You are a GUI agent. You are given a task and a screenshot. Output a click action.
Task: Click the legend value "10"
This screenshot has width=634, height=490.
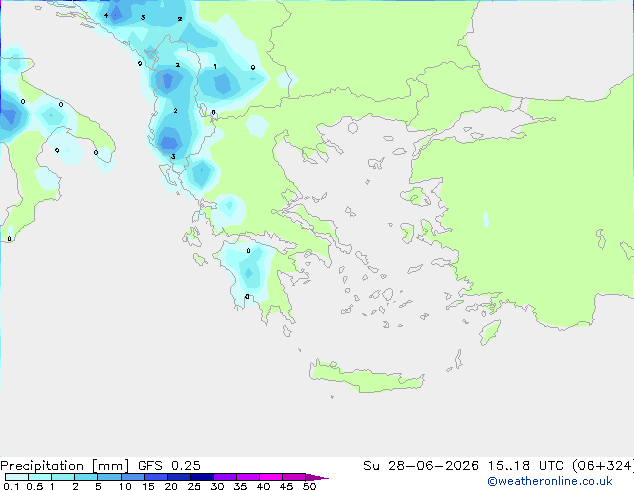[125, 486]
